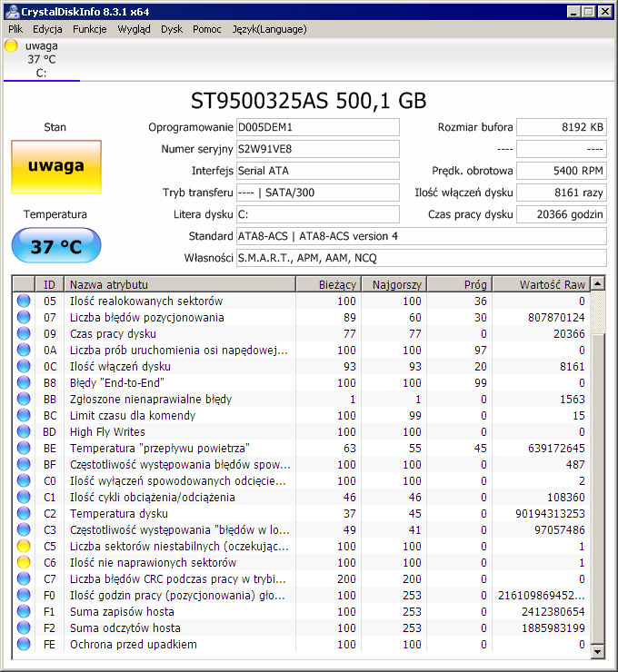Click the Prędk. obrotowa field 5400 RPM
618x672 pixels.
pyautogui.click(x=562, y=171)
